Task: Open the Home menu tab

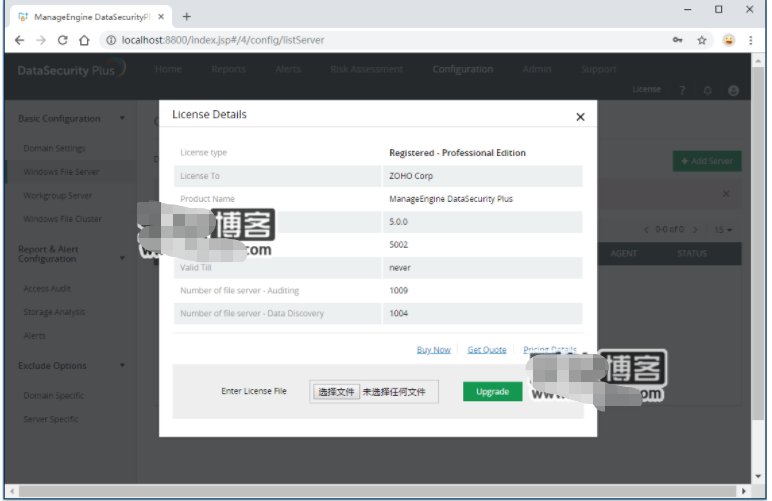Action: coord(168,69)
